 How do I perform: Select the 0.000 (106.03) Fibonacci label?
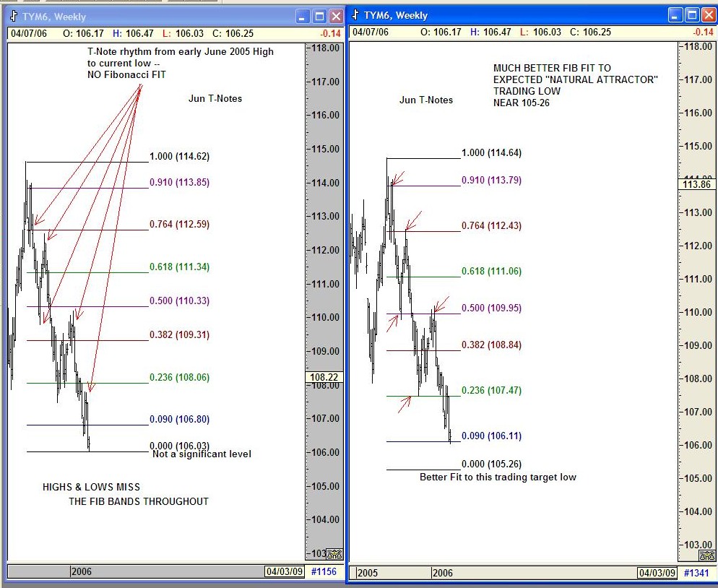click(x=179, y=446)
